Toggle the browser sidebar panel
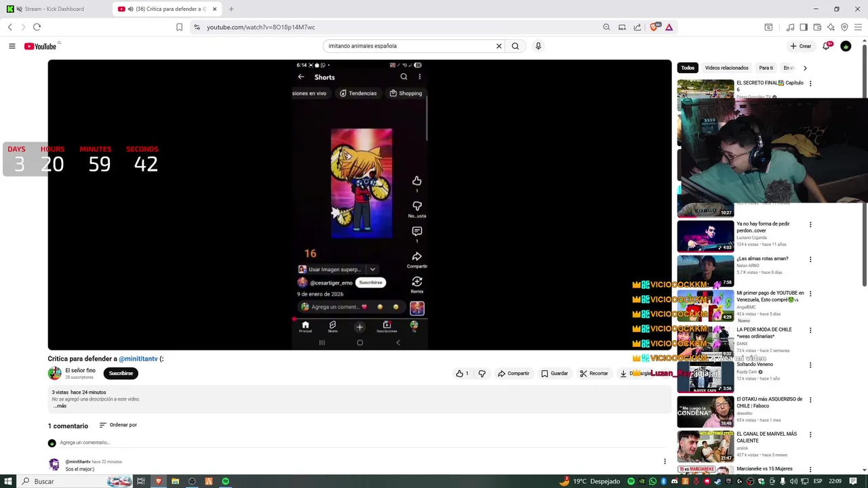The height and width of the screenshot is (488, 868). (x=804, y=27)
